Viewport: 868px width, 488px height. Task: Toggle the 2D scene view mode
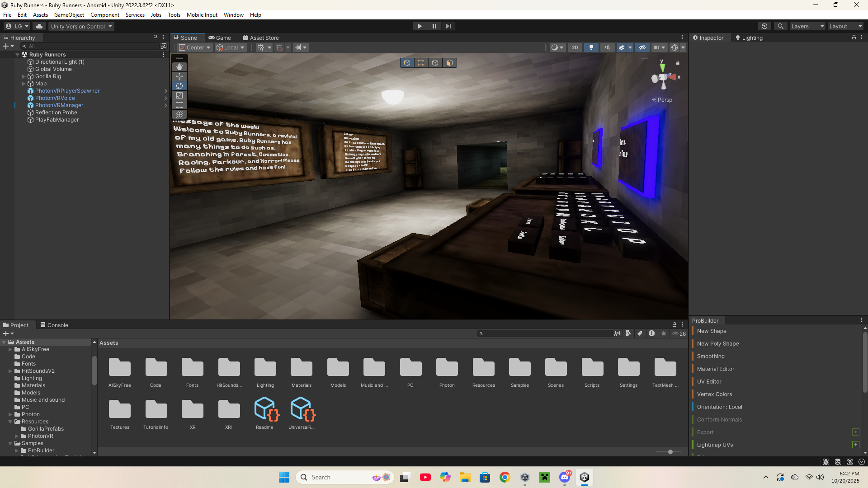(x=575, y=47)
